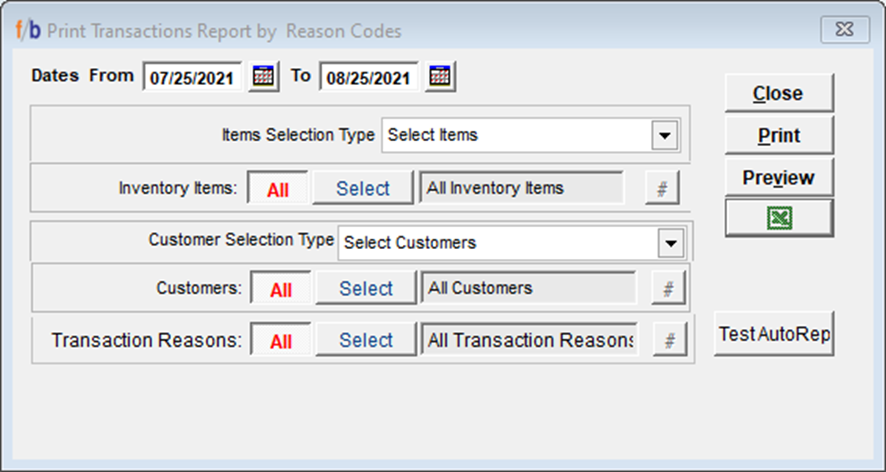
Task: Click the # button beside All Customers
Action: click(668, 289)
